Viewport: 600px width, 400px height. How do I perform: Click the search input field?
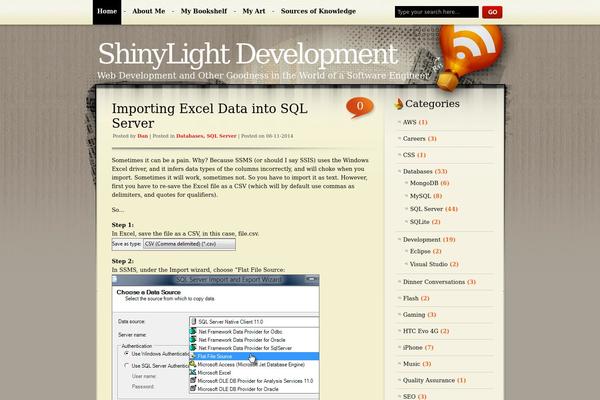[437, 12]
